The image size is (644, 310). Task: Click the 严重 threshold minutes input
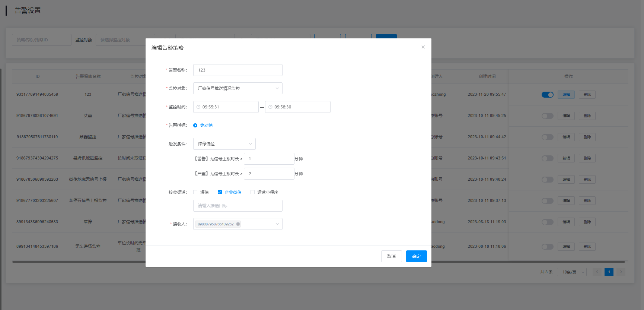tap(269, 174)
